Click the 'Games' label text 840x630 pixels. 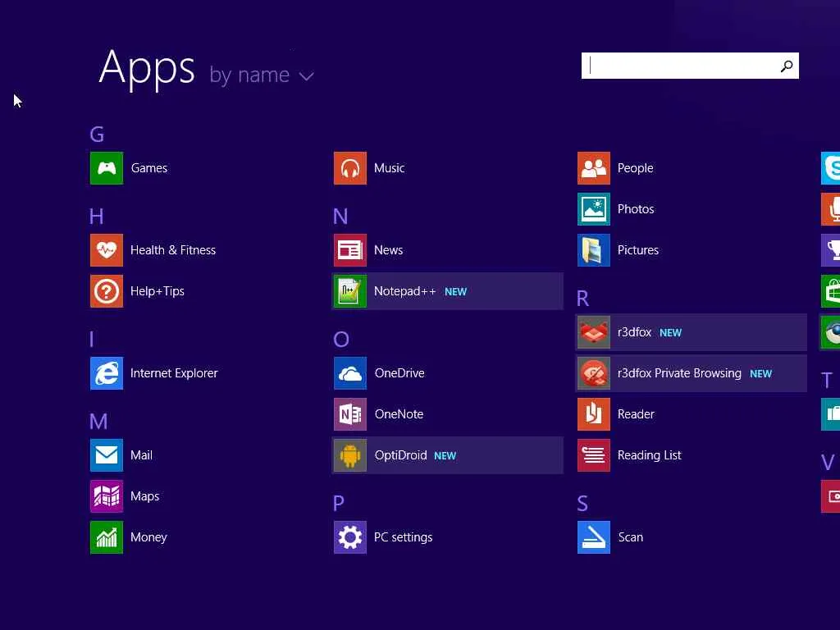tap(149, 168)
